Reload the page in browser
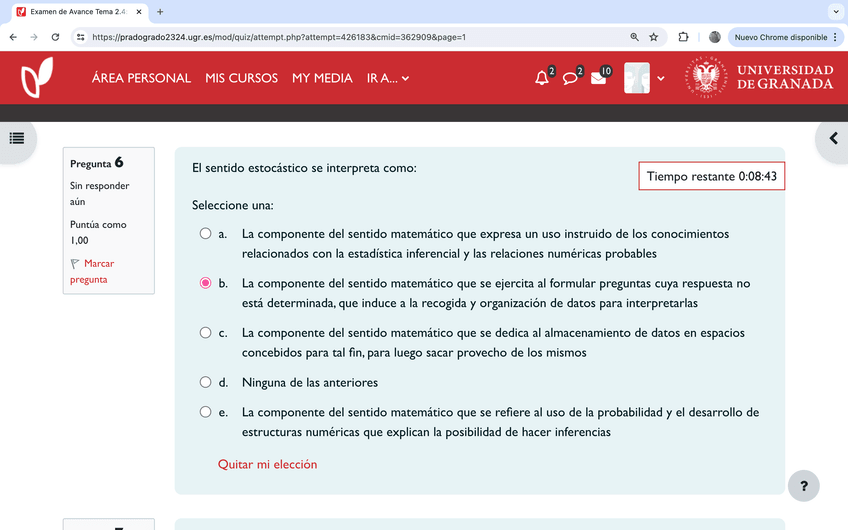This screenshot has width=848, height=530. pos(55,37)
